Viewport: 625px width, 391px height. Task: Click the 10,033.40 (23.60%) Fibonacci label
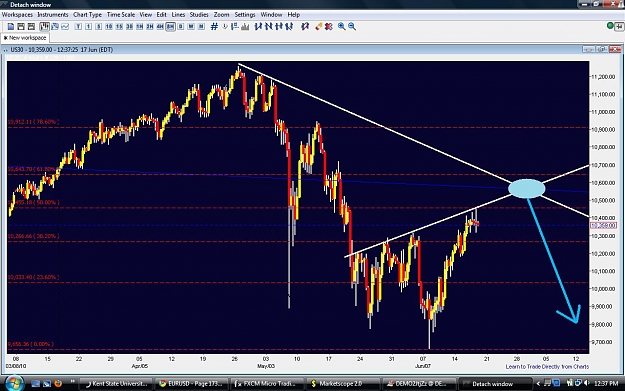tap(33, 277)
